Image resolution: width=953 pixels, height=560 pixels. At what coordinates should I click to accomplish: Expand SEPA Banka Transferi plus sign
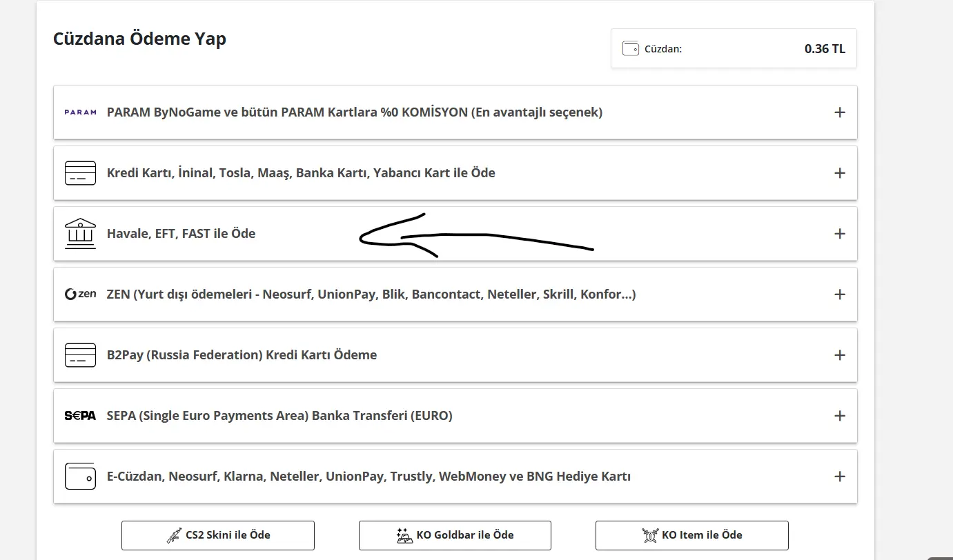coord(840,416)
